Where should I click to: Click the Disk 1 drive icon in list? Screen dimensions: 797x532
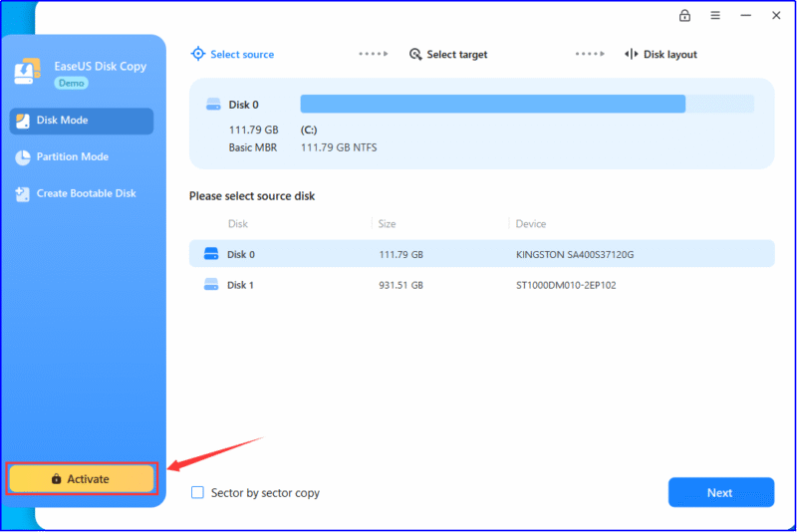click(x=211, y=285)
